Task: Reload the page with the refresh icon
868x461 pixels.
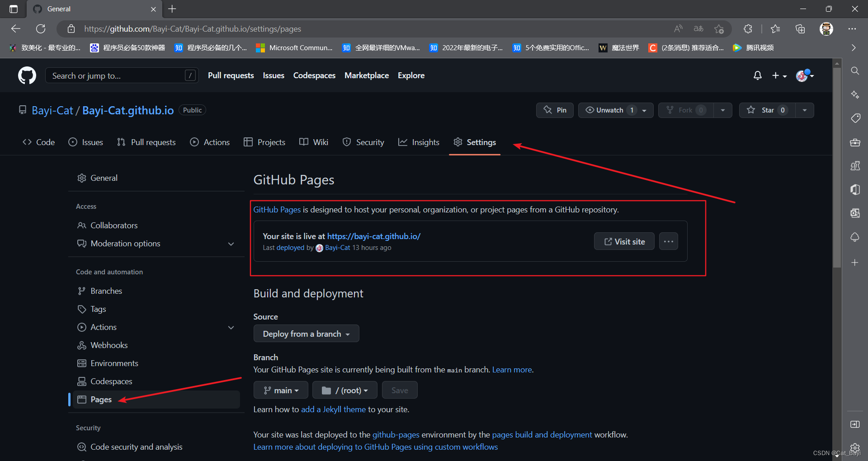Action: click(41, 29)
